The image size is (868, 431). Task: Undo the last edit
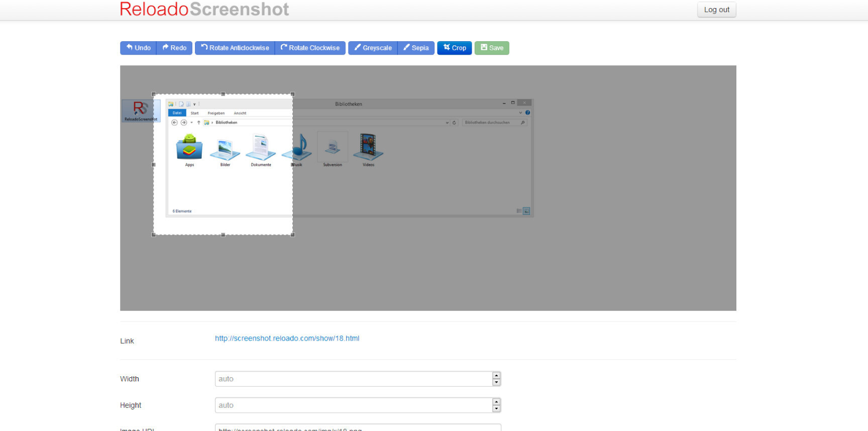[x=138, y=48]
